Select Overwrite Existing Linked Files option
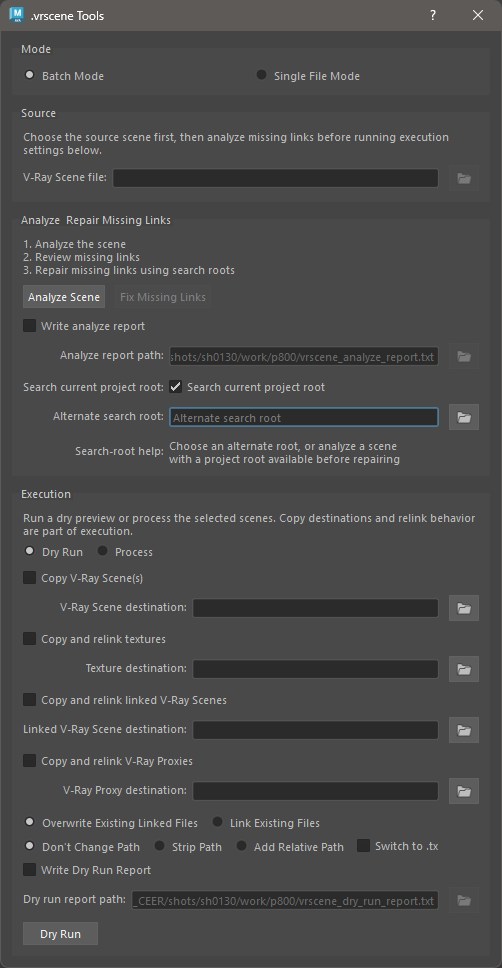This screenshot has height=968, width=502. click(30, 822)
